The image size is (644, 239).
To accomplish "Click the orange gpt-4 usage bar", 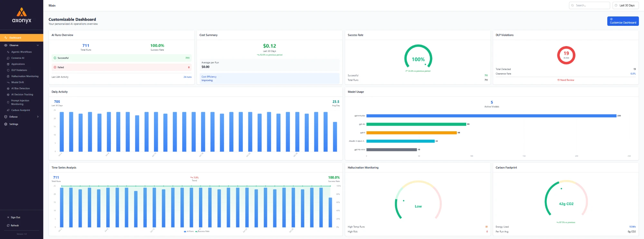I will (412, 133).
